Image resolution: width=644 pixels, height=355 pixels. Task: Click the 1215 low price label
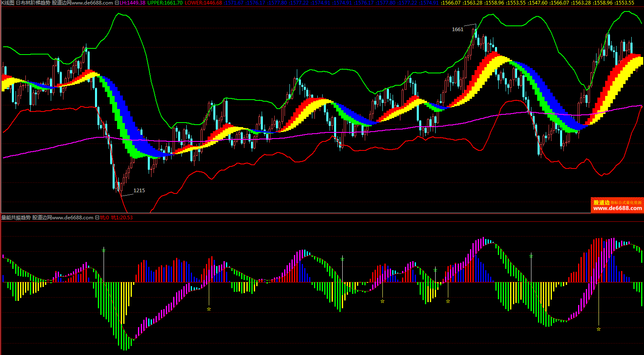tap(139, 191)
